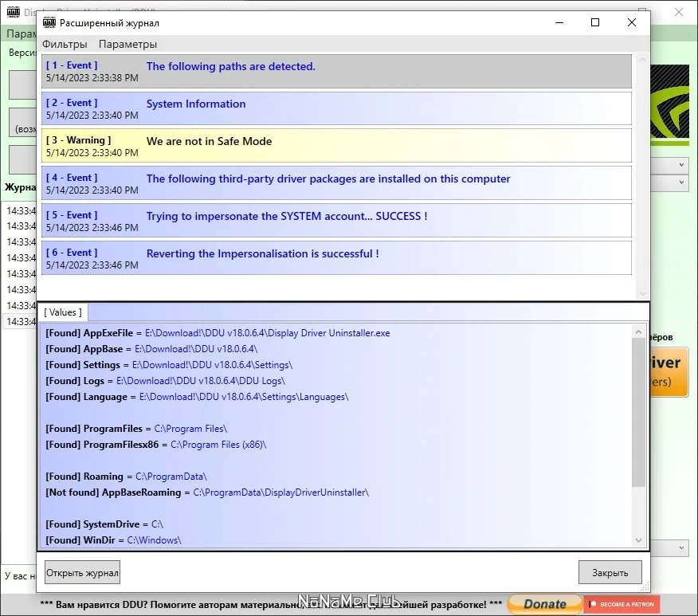Select log entry 2 System Information
The height and width of the screenshot is (616, 698).
coord(336,108)
